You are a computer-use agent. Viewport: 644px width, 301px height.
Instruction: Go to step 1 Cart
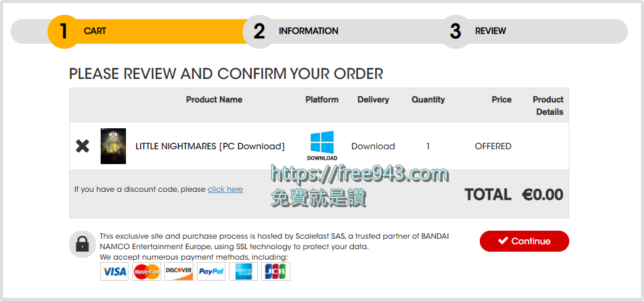tap(94, 31)
